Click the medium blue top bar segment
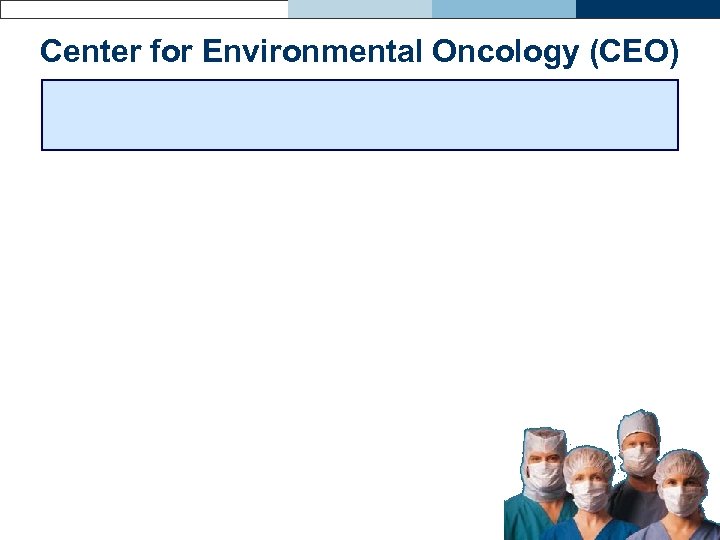Screen dimensions: 720x540 pyautogui.click(x=504, y=8)
